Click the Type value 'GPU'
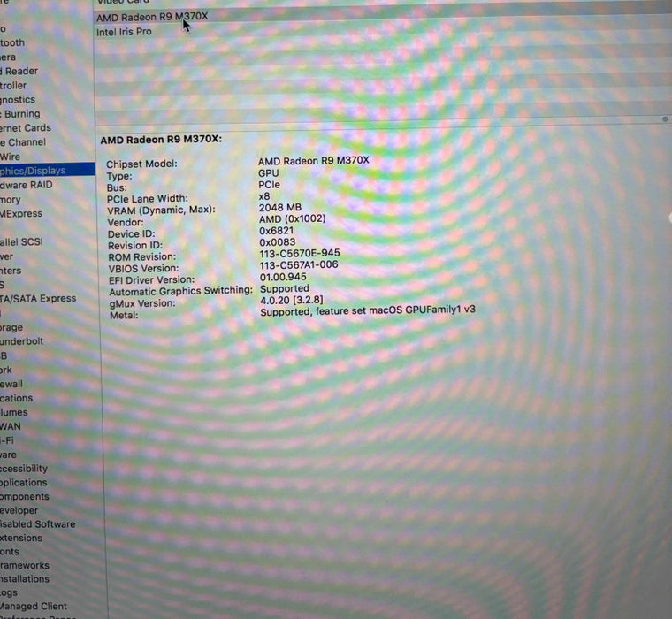672x619 pixels. pos(268,173)
